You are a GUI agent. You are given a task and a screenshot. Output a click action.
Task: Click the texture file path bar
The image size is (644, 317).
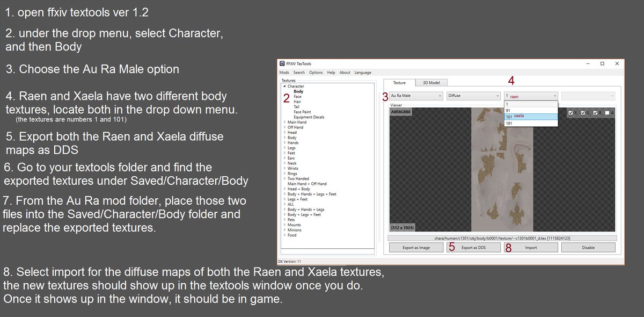502,237
